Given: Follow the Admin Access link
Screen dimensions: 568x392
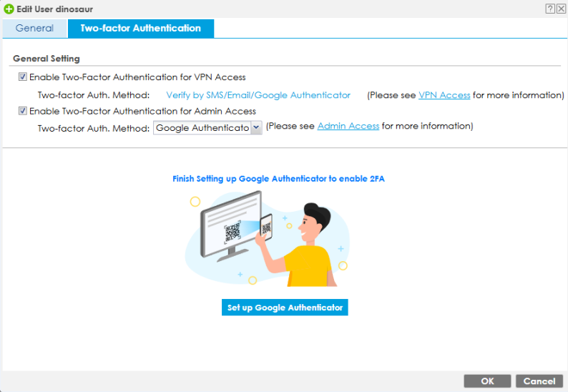Looking at the screenshot, I should [x=348, y=126].
